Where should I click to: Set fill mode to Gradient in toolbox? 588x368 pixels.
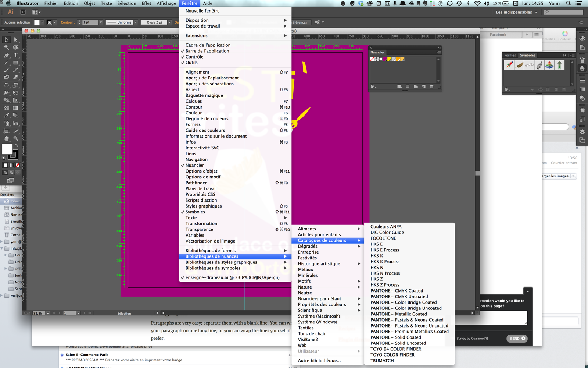pyautogui.click(x=11, y=165)
